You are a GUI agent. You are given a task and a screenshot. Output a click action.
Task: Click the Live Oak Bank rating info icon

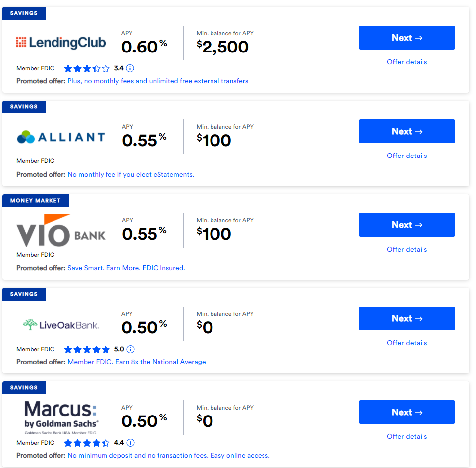click(130, 349)
